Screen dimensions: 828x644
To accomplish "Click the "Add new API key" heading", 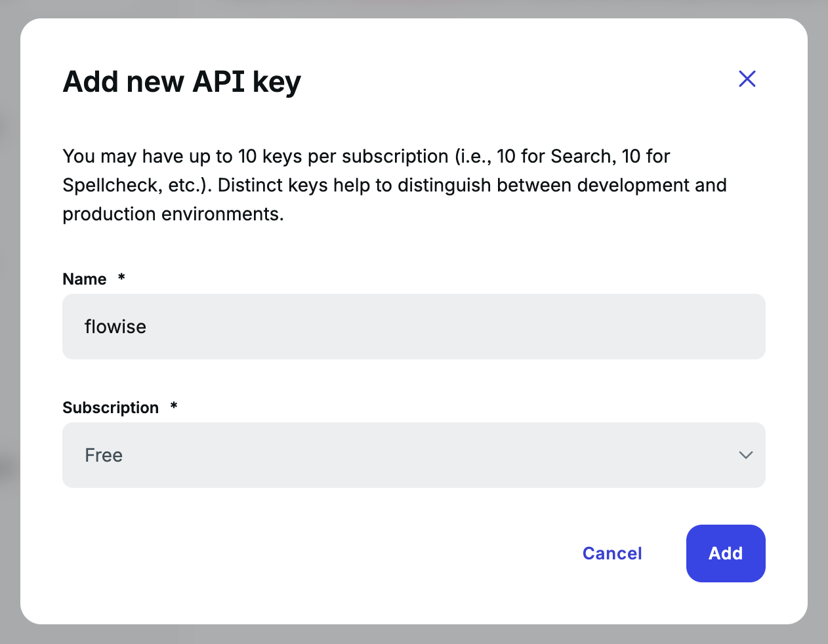I will [x=182, y=82].
